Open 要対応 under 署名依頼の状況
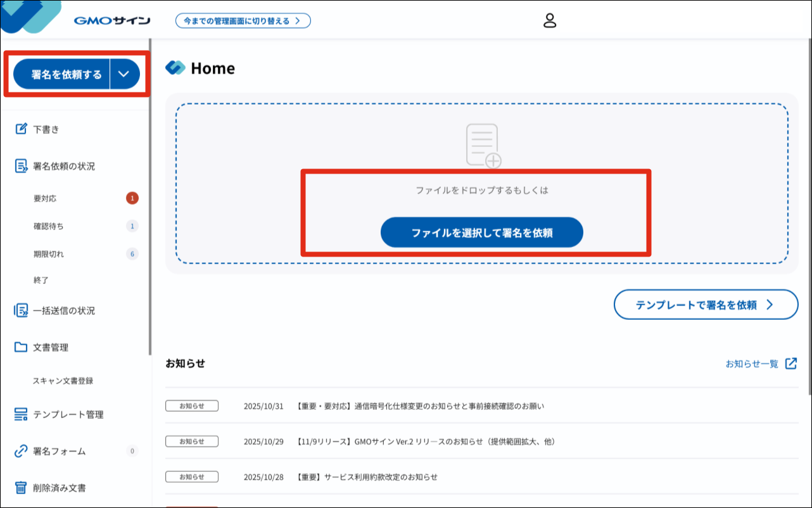Screen dimensions: 812x508 (x=43, y=198)
